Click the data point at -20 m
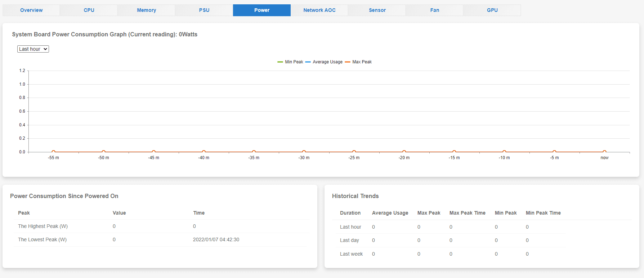 [404, 152]
